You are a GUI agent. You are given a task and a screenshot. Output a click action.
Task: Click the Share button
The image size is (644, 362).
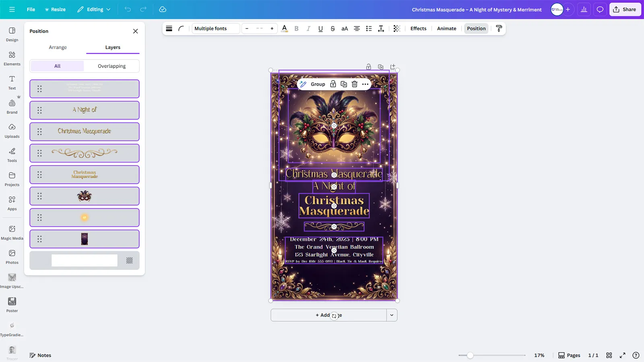[x=625, y=9]
